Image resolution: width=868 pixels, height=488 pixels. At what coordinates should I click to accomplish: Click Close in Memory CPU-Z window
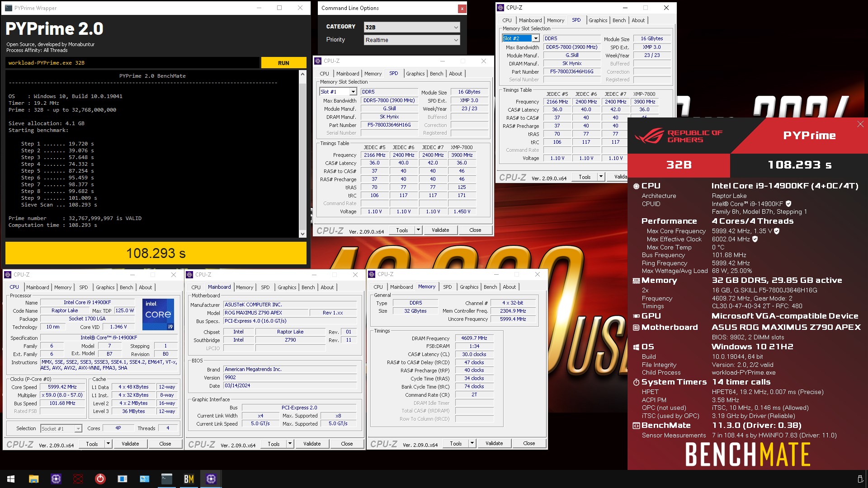click(x=529, y=443)
